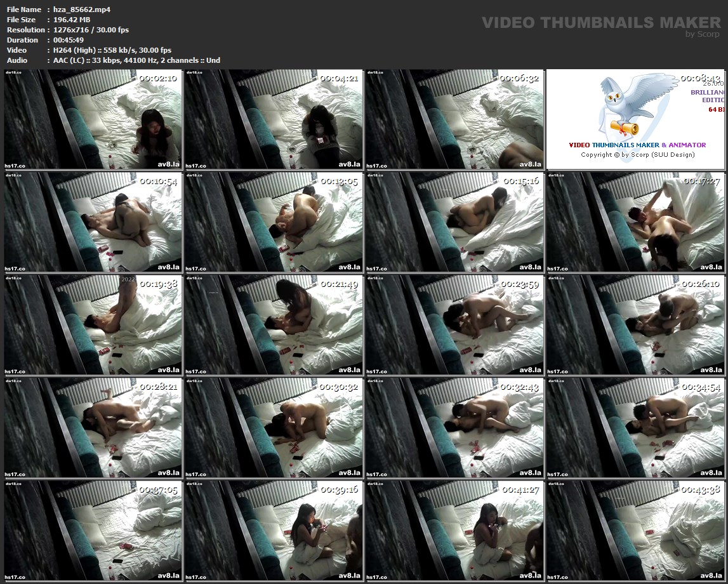Open the thumbnail stamped 00:04:21
Image resolution: width=728 pixels, height=584 pixels.
click(274, 119)
